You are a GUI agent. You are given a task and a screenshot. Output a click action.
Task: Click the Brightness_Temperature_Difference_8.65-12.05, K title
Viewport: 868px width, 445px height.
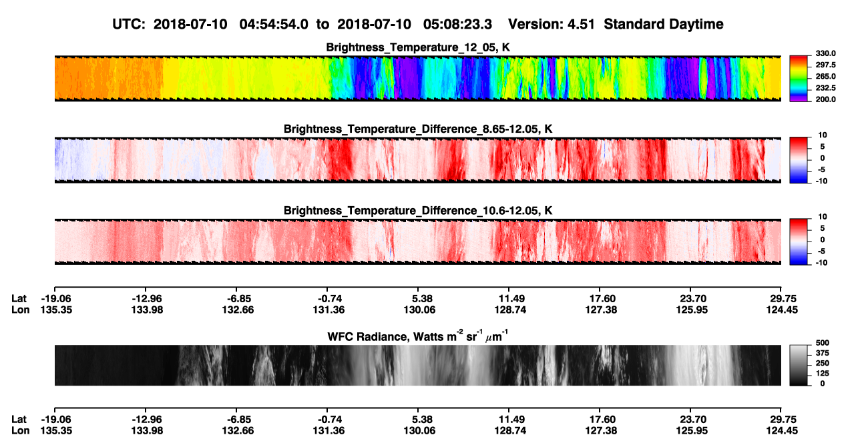[x=418, y=129]
